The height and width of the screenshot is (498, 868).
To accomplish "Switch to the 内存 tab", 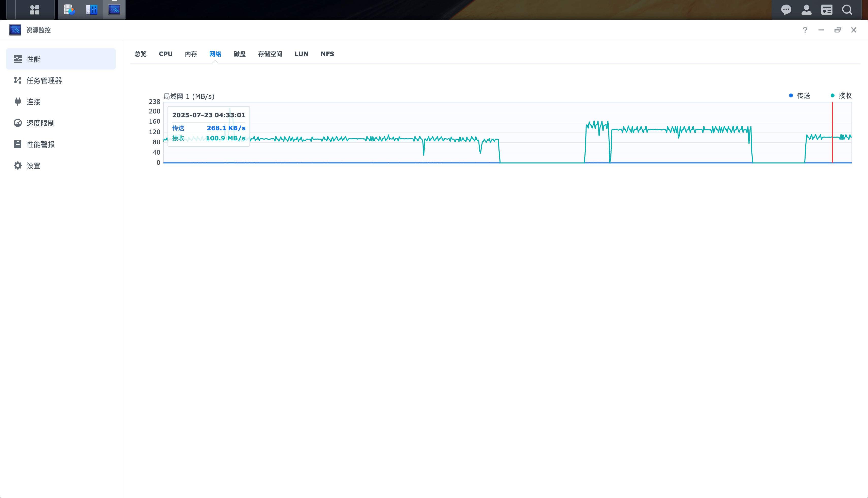I will 191,54.
